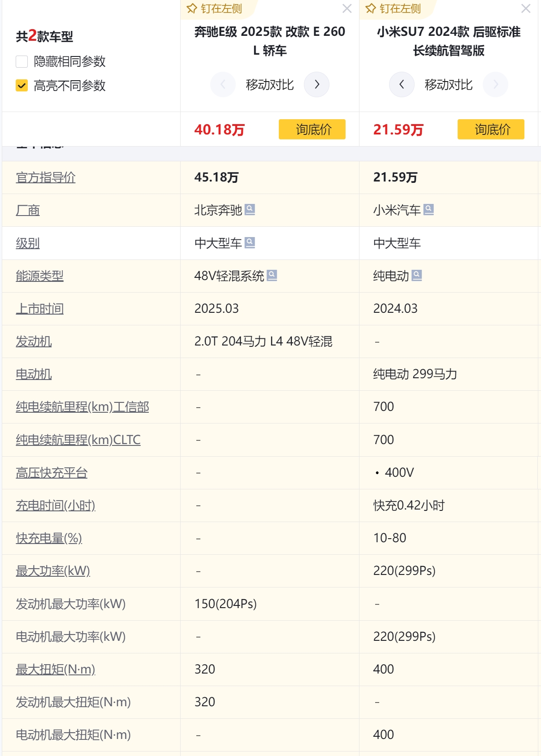The height and width of the screenshot is (756, 541).
Task: Open the 纯电续航里程(km)CLTC link
Action: 78,440
